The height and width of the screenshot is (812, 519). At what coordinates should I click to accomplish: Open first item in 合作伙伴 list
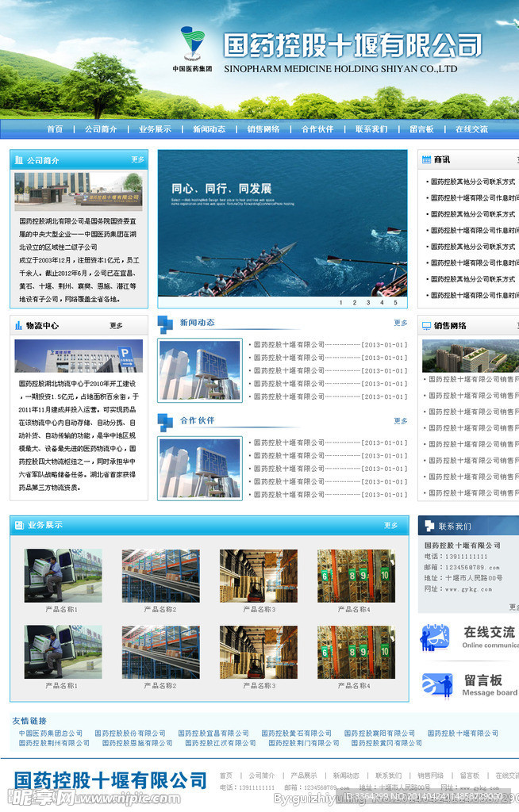click(329, 442)
